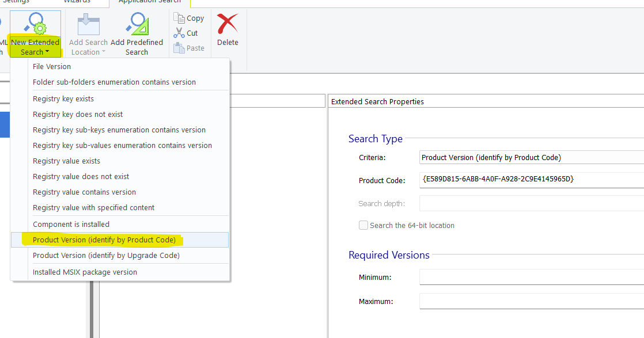Click the Copy icon in the ribbon
The width and height of the screenshot is (644, 338).
(x=179, y=18)
